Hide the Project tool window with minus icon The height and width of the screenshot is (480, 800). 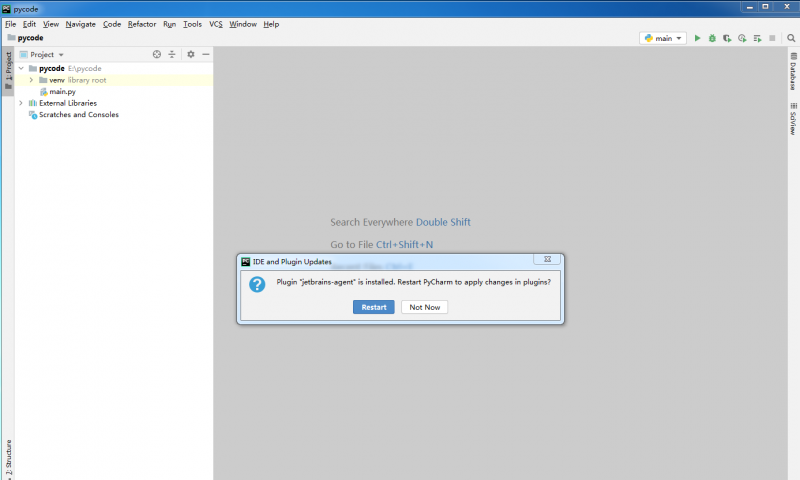coord(205,55)
